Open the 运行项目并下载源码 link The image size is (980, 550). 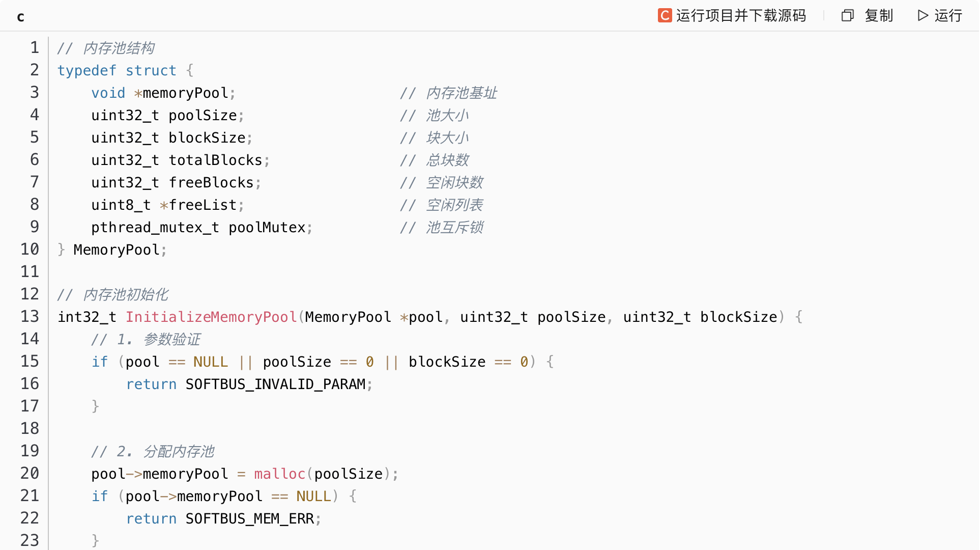coord(741,16)
